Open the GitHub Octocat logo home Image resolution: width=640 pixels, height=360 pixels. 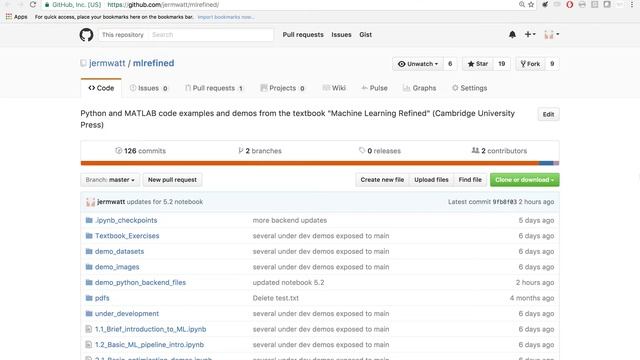[x=86, y=35]
